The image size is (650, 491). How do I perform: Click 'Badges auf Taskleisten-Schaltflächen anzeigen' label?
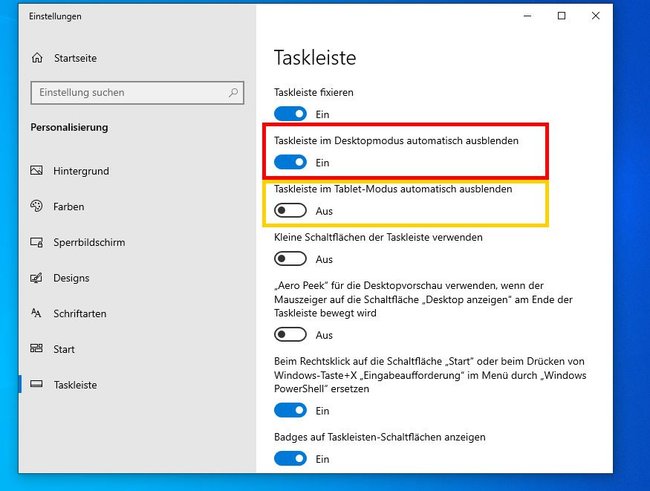coord(380,437)
